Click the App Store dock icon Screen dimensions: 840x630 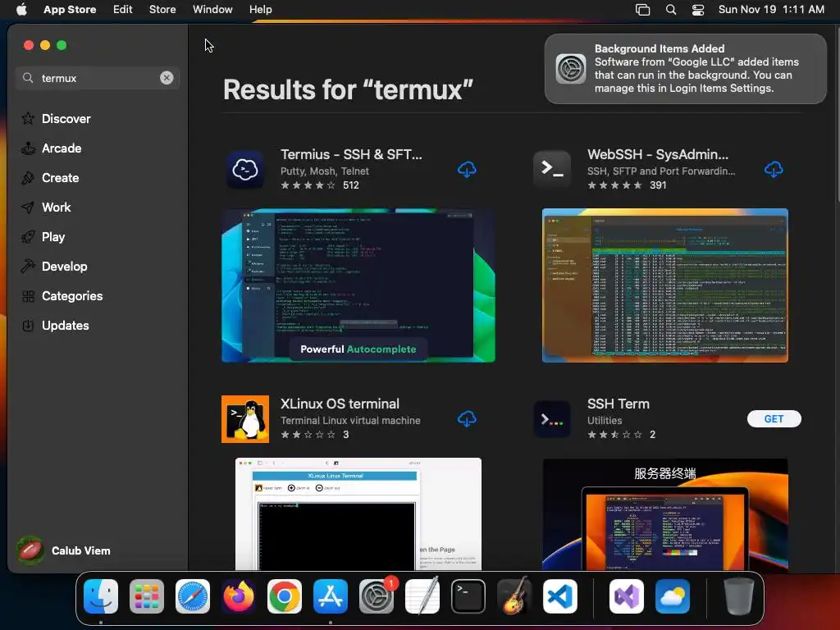331,596
